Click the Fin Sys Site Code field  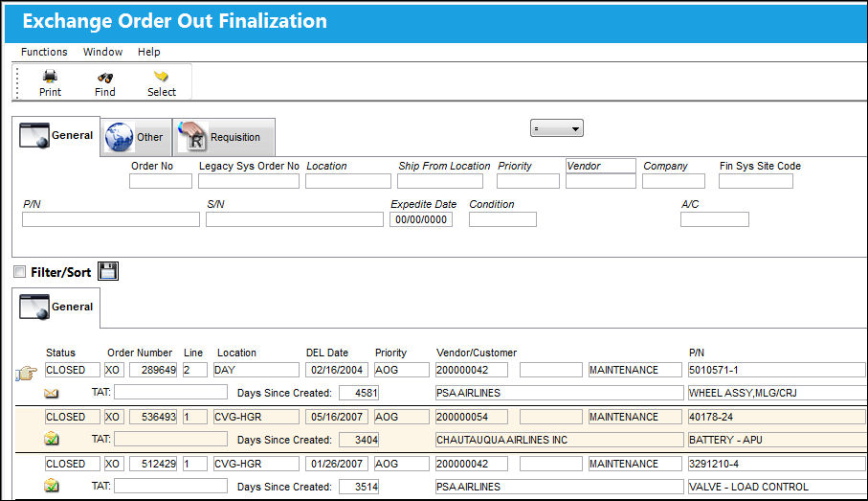756,181
